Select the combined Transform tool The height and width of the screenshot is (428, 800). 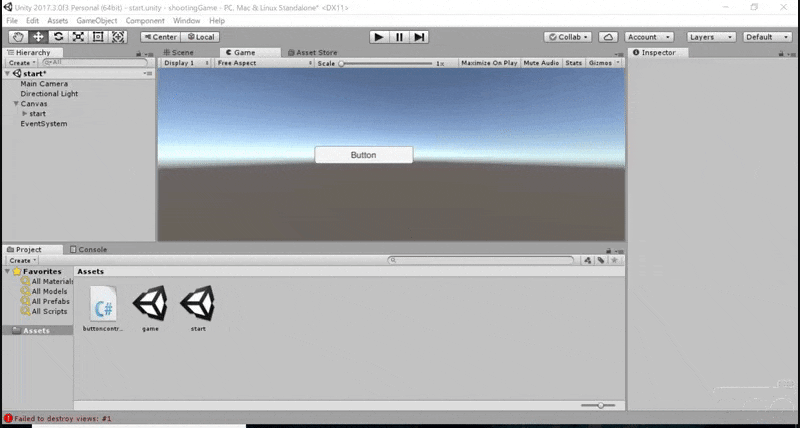[x=118, y=37]
